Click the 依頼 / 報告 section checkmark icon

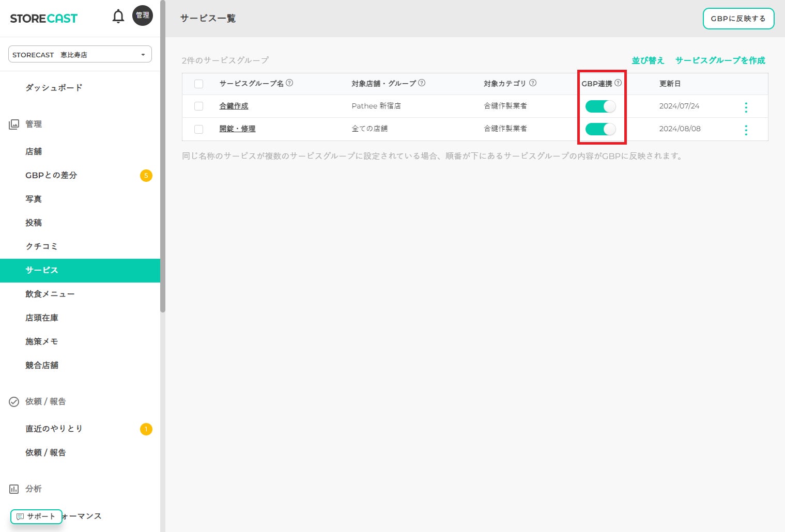tap(14, 402)
